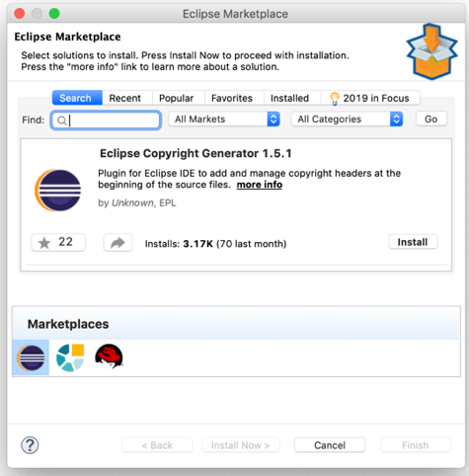Select the Obeo marketplace icon
The image size is (469, 476).
click(70, 357)
